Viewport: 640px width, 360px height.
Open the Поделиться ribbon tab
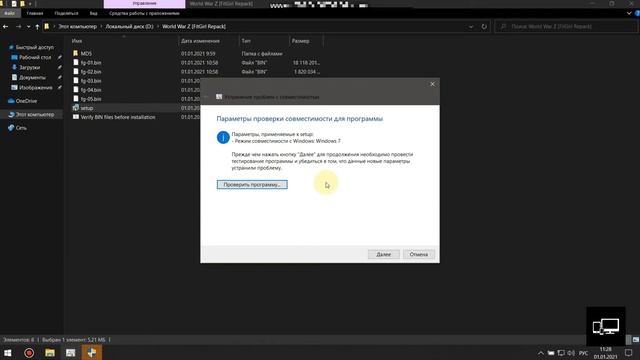(x=66, y=13)
